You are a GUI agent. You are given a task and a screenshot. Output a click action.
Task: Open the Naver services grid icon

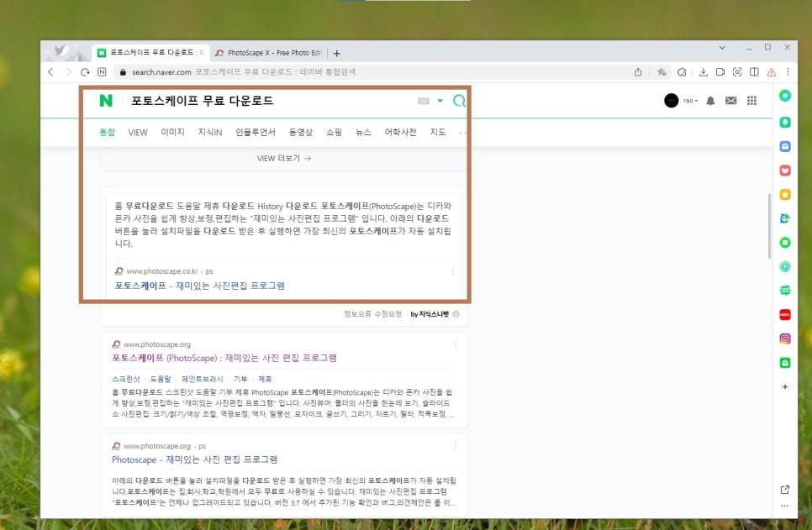(752, 101)
